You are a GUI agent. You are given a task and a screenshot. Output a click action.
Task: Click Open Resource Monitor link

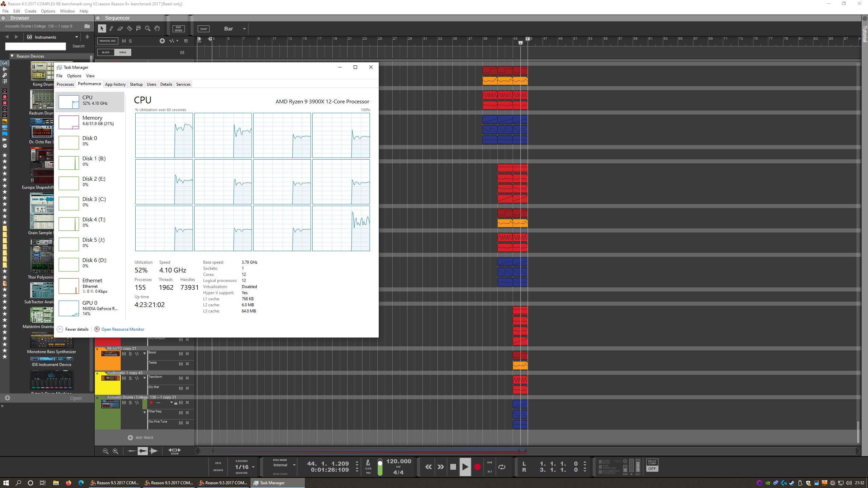pyautogui.click(x=123, y=329)
